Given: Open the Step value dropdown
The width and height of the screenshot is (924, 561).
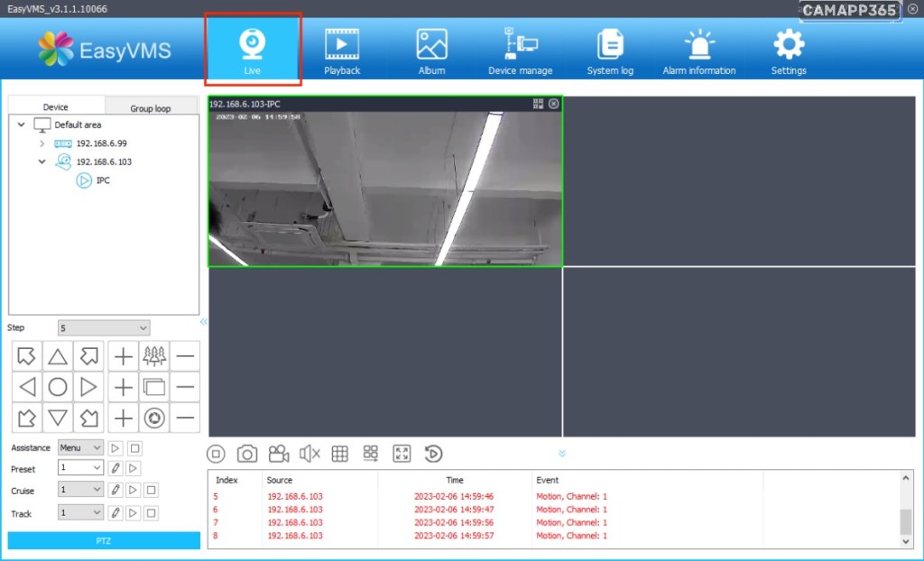Looking at the screenshot, I should [104, 328].
